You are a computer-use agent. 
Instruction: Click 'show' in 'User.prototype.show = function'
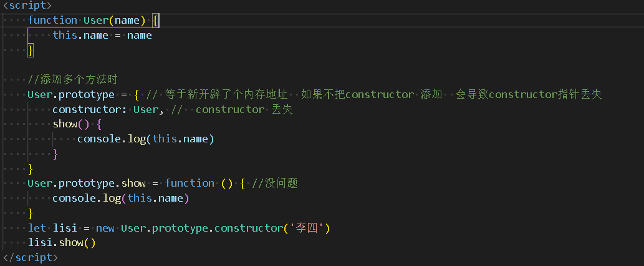(x=133, y=183)
